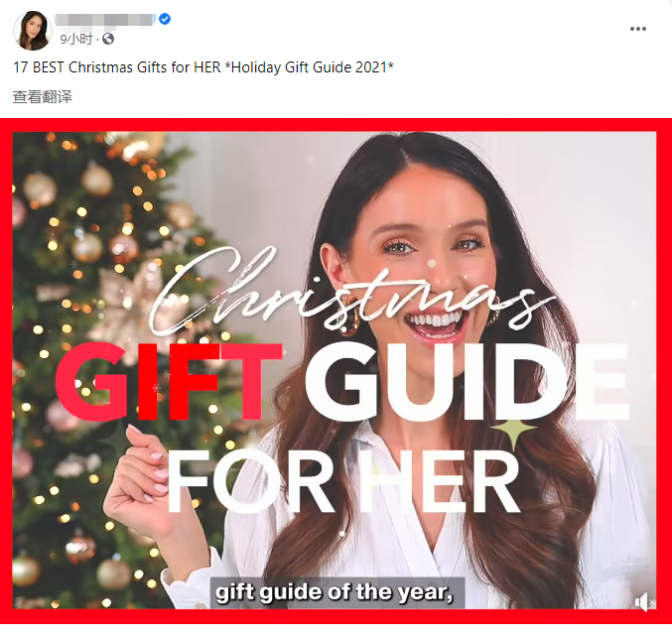Click the white GUIDE word in the video
The image size is (672, 634).
(468, 381)
